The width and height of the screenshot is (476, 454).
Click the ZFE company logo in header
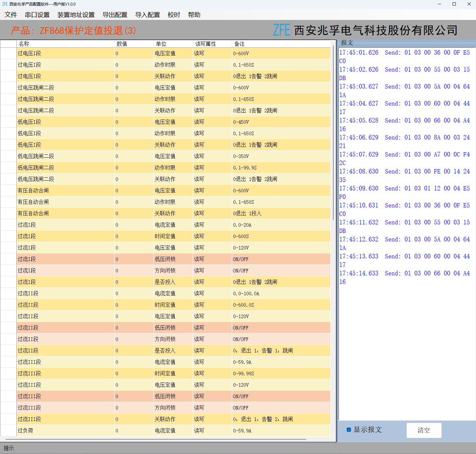281,30
